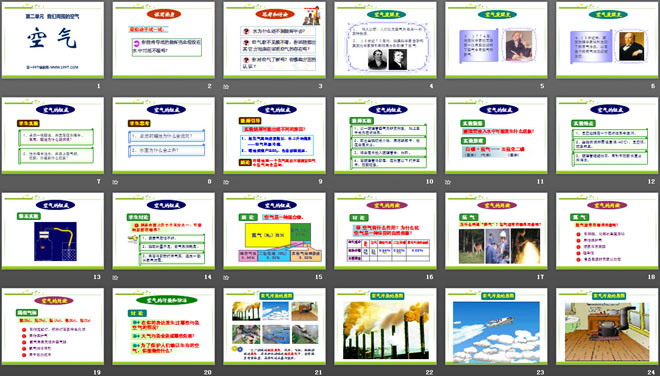Viewport: 660px width, 376px height.
Task: Click the transition star icon under slide 3
Action: (x=226, y=87)
